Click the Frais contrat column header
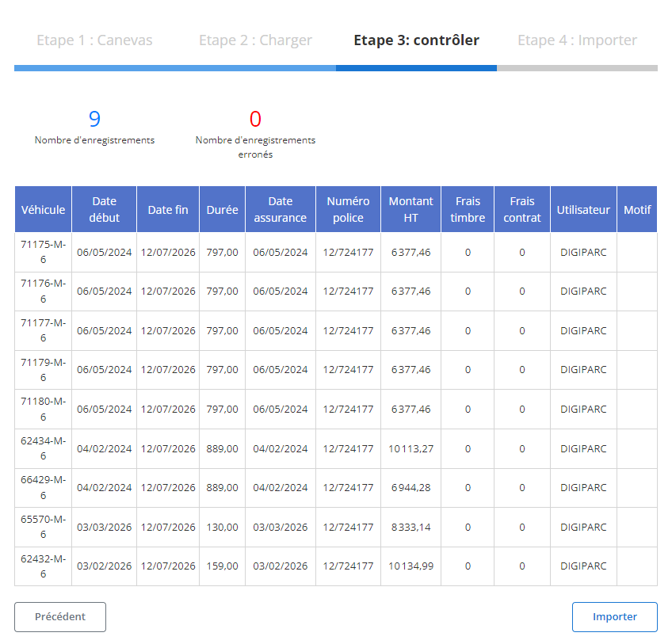Screen dimensions: 672x644 pyautogui.click(x=522, y=210)
